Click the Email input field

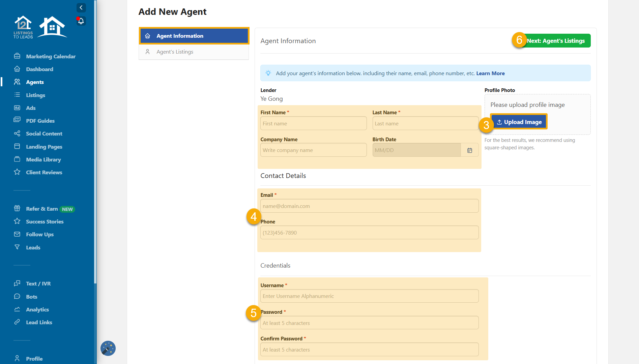pyautogui.click(x=369, y=206)
